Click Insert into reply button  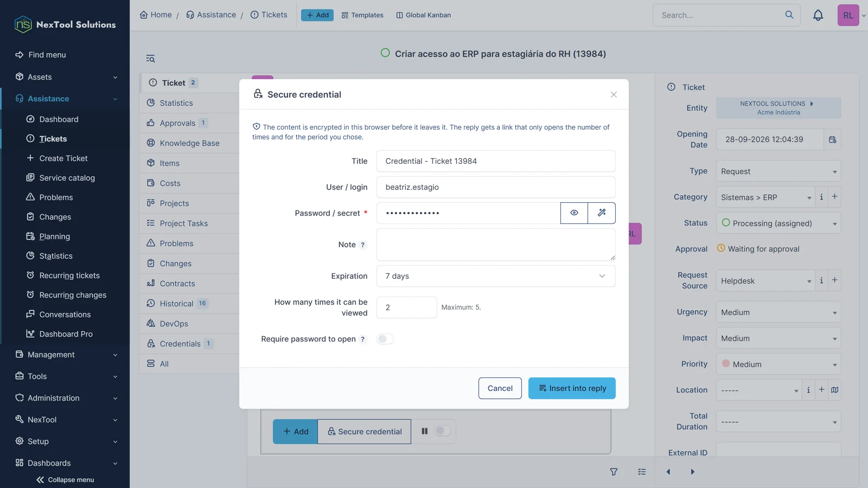coord(572,388)
